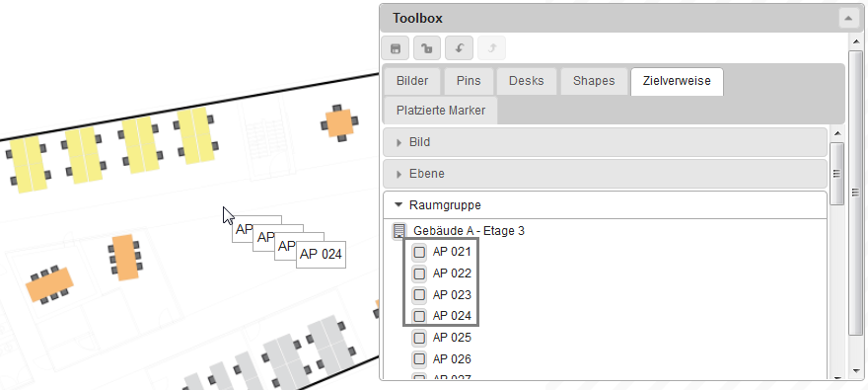Click the inner list scrollbar thumb
Screen dimensions: 868x390
(837, 174)
